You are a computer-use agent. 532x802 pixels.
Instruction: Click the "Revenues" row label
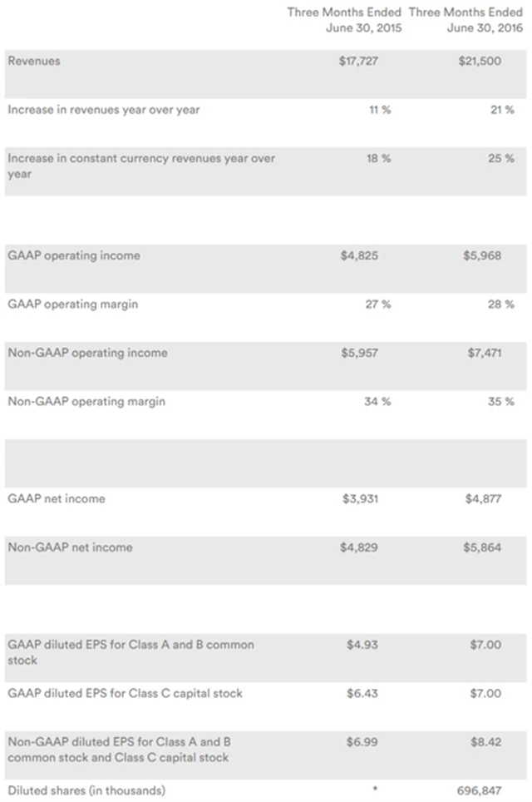(x=34, y=61)
